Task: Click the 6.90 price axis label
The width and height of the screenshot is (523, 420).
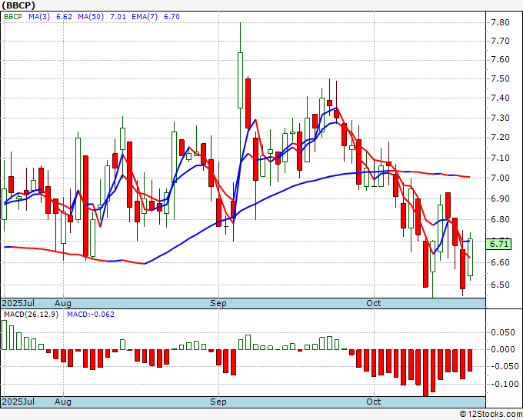Action: [x=500, y=198]
